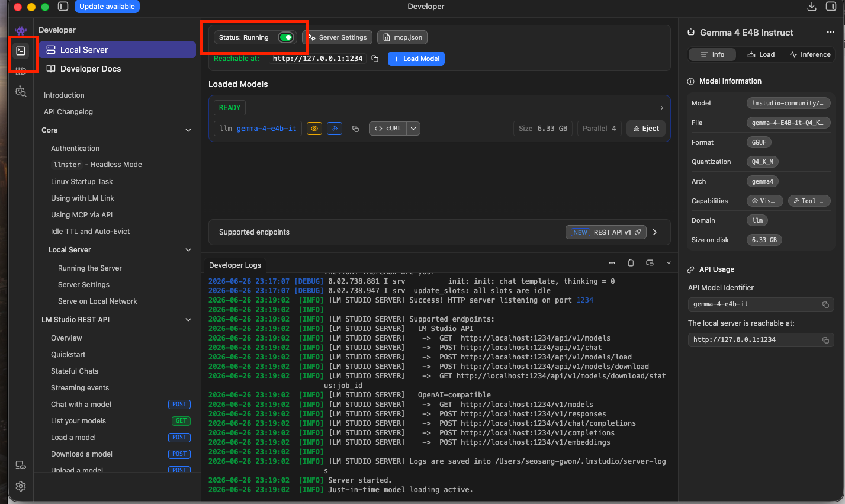Click the info icon beside Model Information
845x504 pixels.
pyautogui.click(x=690, y=81)
